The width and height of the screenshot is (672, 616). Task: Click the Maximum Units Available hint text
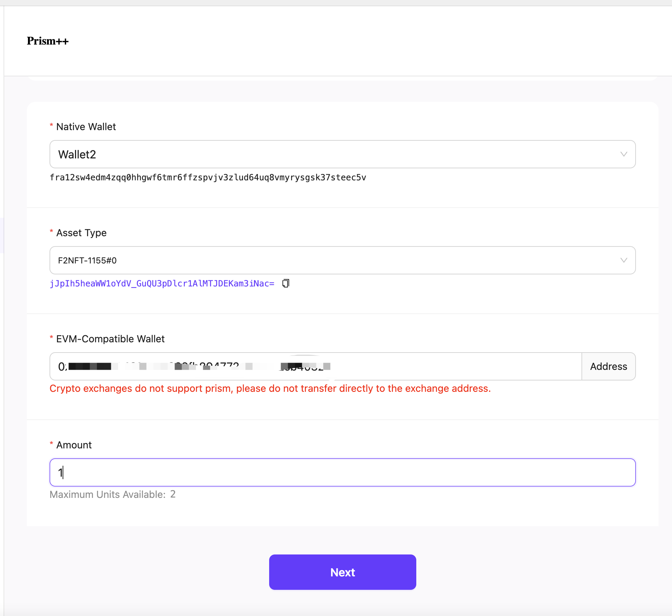click(x=108, y=494)
